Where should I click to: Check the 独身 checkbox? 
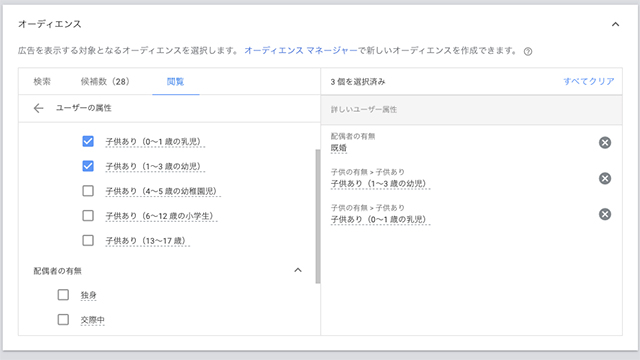pyautogui.click(x=63, y=295)
